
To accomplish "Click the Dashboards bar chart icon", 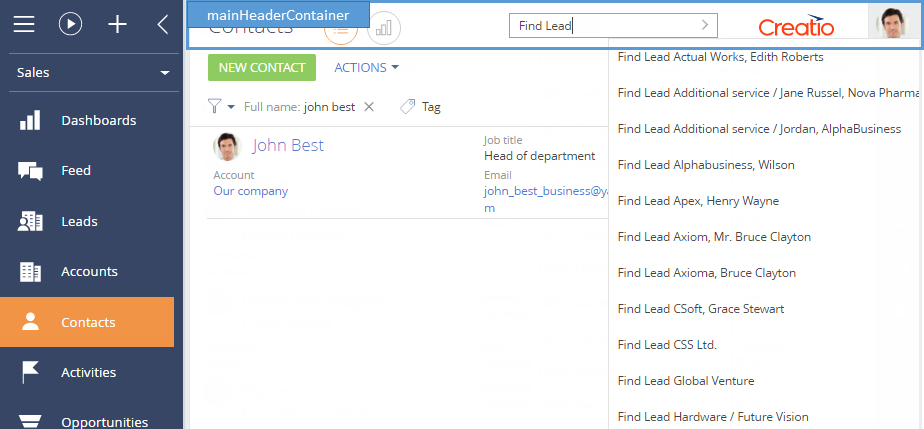I will point(30,120).
